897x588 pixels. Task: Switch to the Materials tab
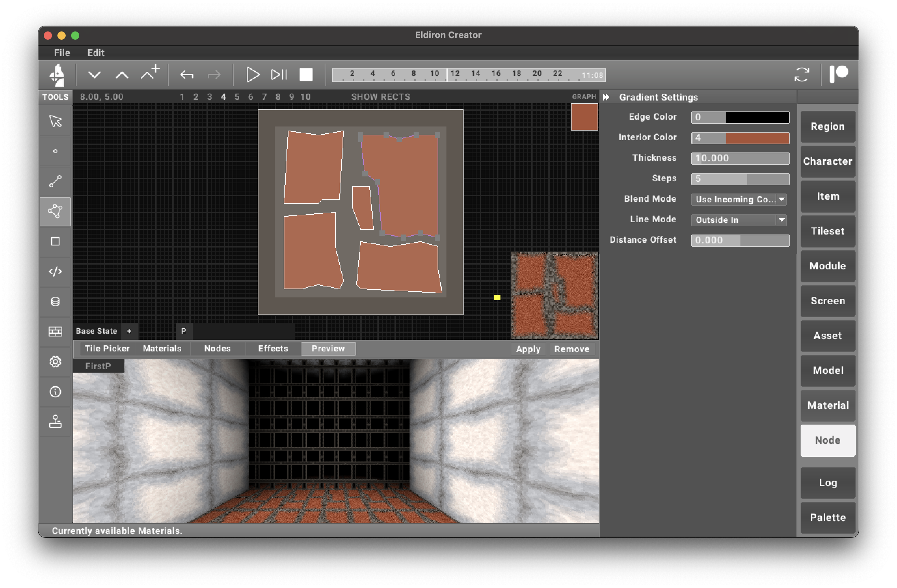162,349
